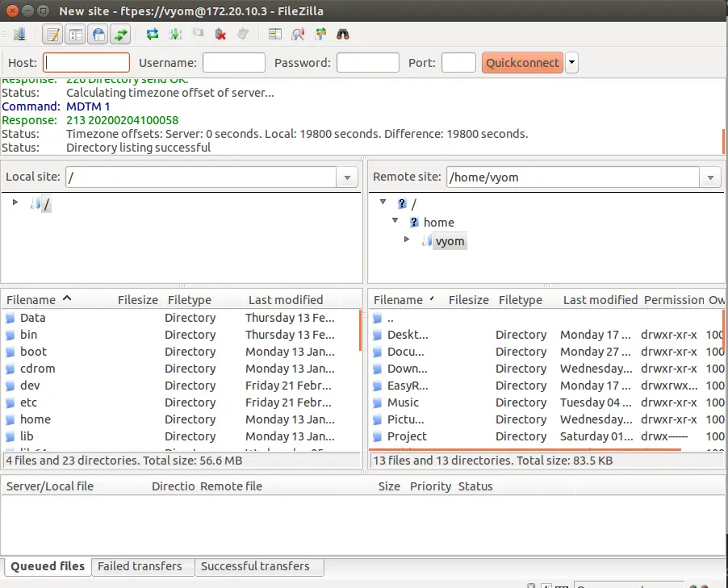Select the Down... folder icon in remote list
This screenshot has height=588, width=728.
(x=378, y=369)
